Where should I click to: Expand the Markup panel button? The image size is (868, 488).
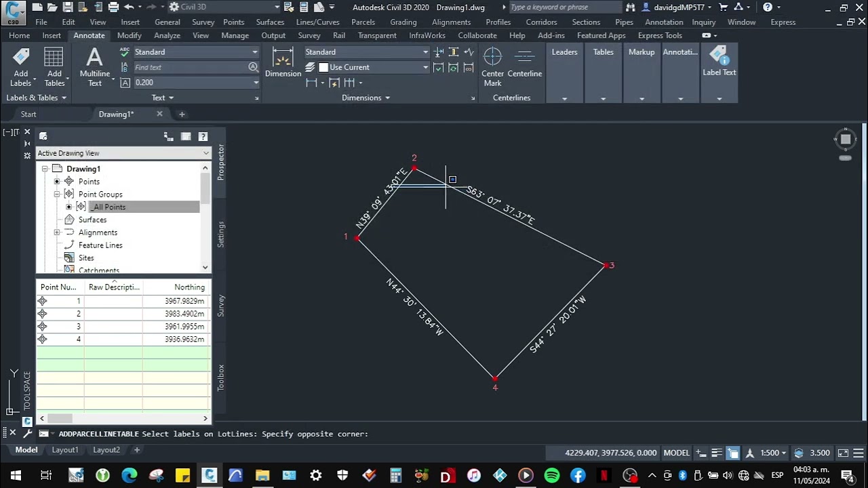tap(642, 75)
